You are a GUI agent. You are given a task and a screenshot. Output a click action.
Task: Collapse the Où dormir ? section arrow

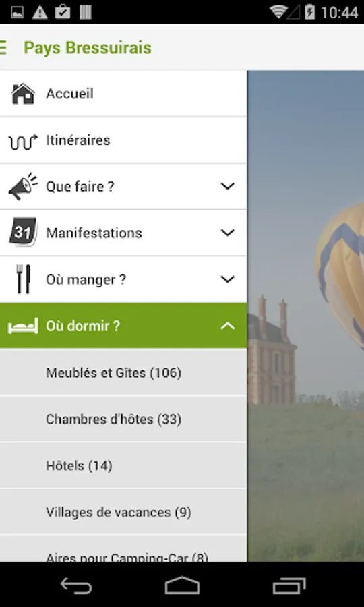(x=227, y=326)
